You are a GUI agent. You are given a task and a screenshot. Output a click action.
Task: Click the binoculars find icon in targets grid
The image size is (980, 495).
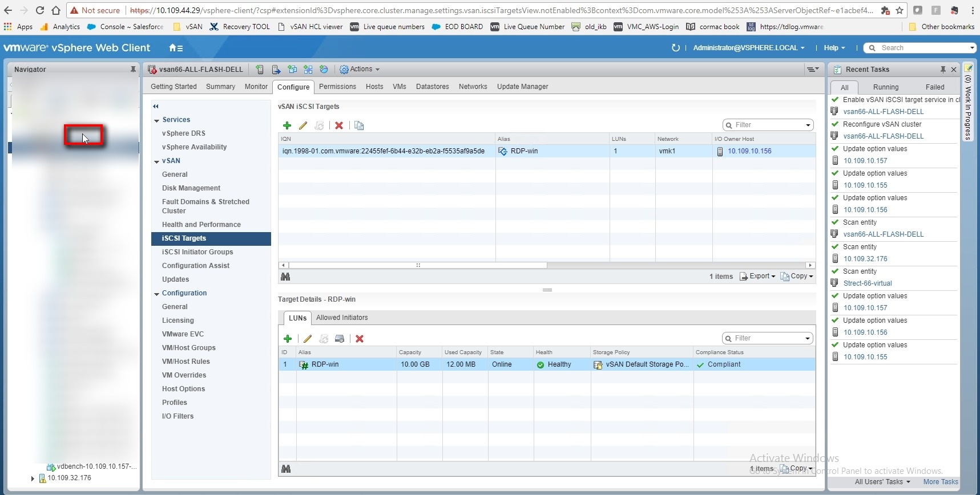click(285, 277)
